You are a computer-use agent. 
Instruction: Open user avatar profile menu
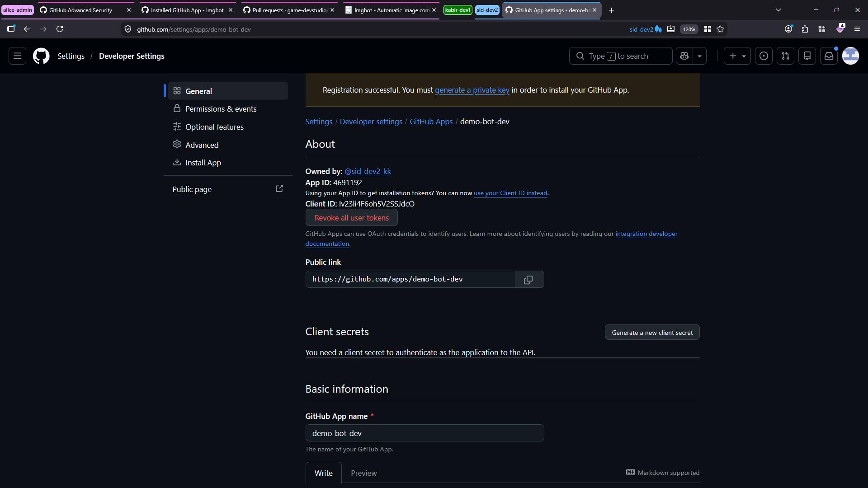850,56
